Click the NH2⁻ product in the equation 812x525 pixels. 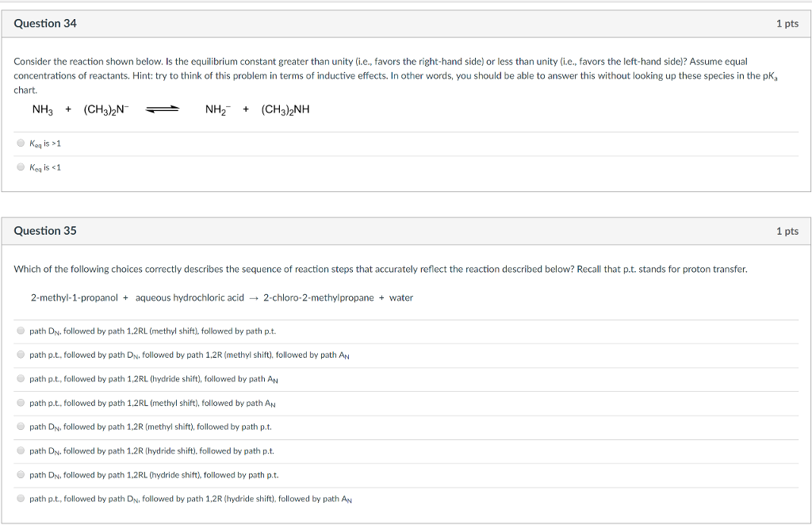[218, 109]
